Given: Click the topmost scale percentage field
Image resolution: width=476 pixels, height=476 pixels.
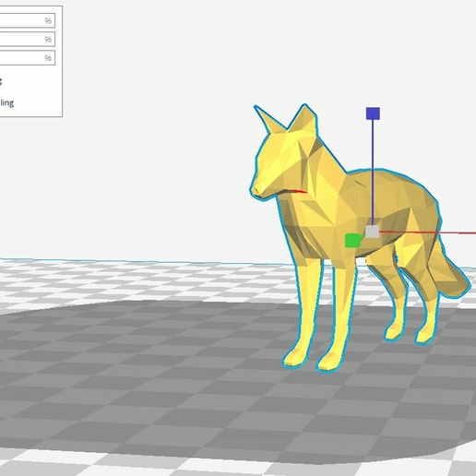Looking at the screenshot, I should pyautogui.click(x=27, y=20).
